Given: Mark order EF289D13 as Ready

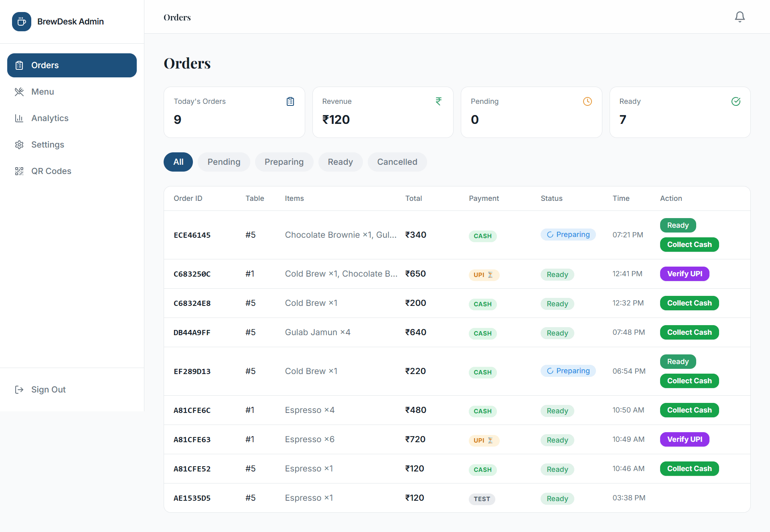Looking at the screenshot, I should point(678,362).
